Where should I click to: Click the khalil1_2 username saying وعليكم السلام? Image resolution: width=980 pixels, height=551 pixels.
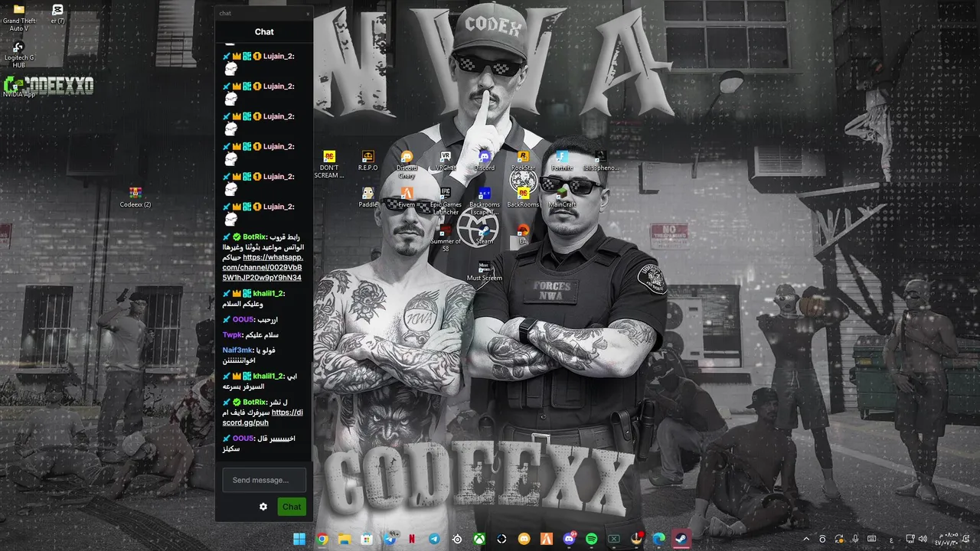[x=269, y=293]
